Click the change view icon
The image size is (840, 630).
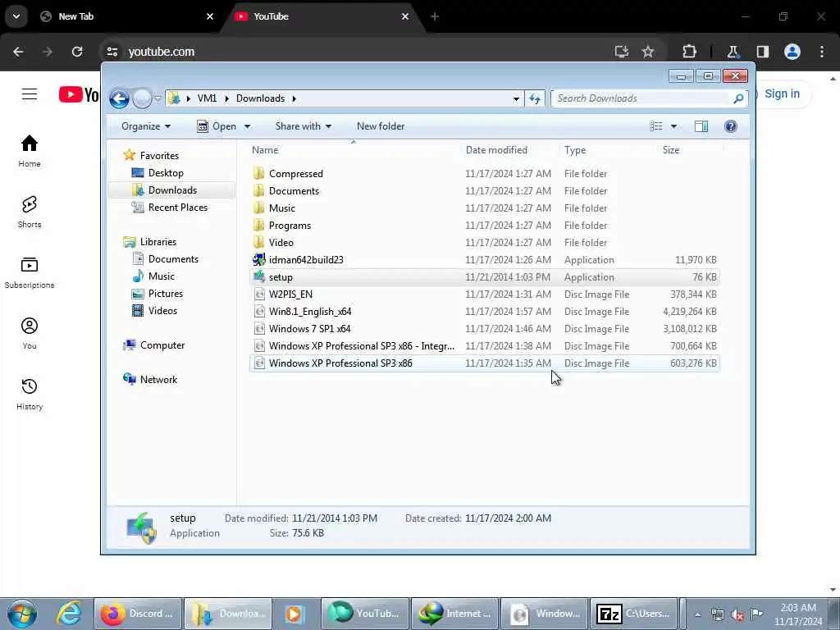coord(656,126)
